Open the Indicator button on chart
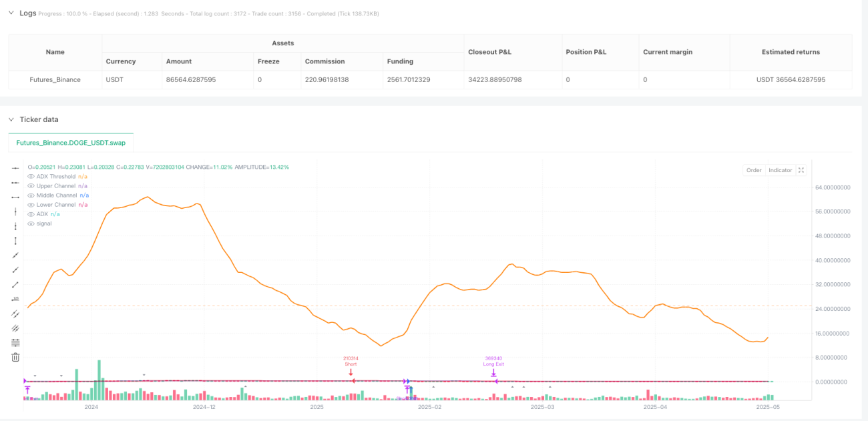868x421 pixels. coord(780,170)
